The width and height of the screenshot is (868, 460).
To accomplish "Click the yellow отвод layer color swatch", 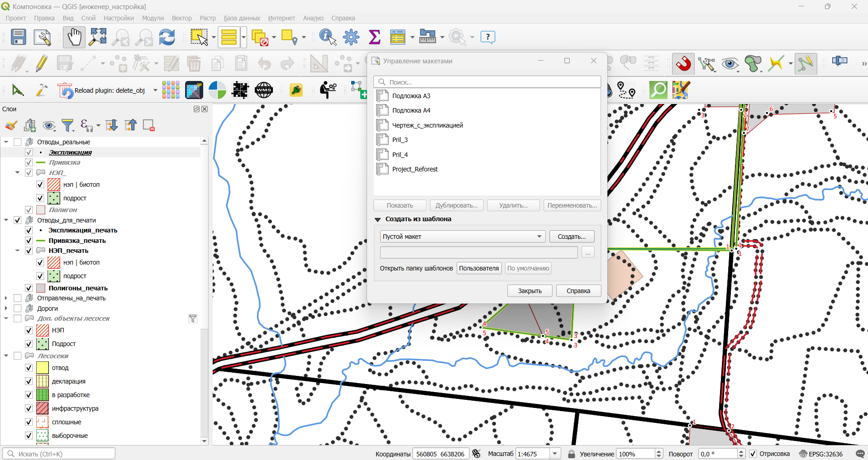I will [x=42, y=368].
